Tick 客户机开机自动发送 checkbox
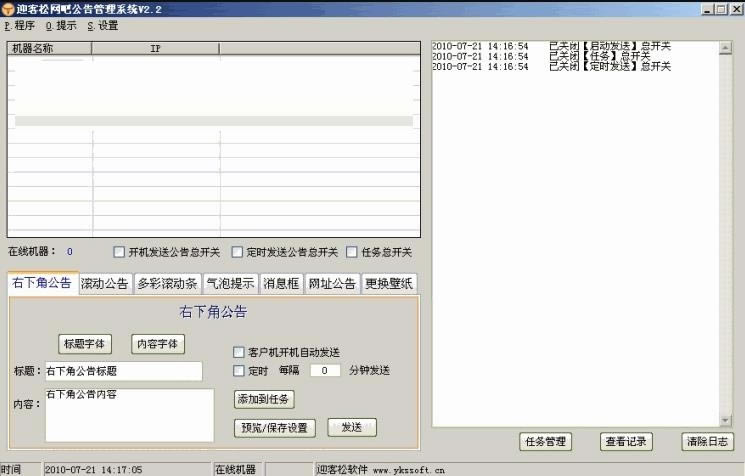The height and width of the screenshot is (476, 745). click(239, 352)
